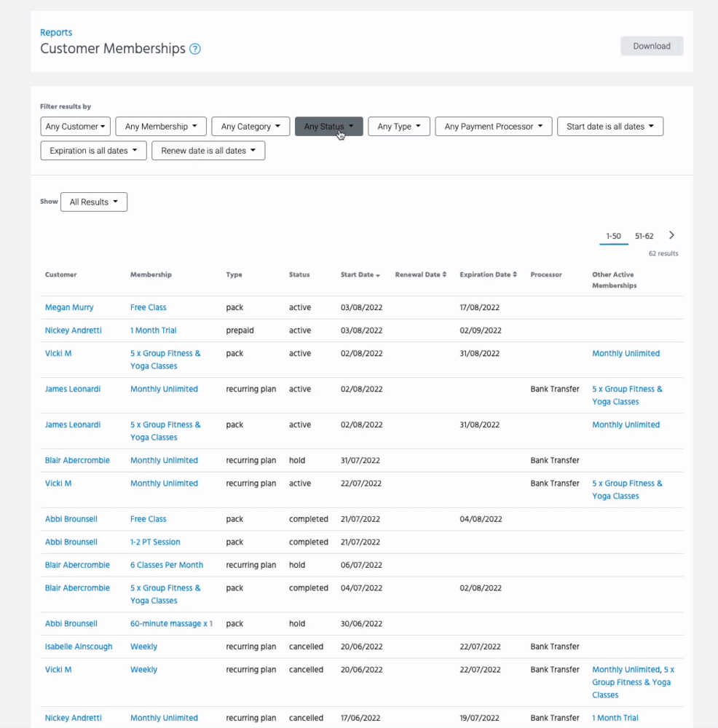Click the Download button

tap(651, 46)
